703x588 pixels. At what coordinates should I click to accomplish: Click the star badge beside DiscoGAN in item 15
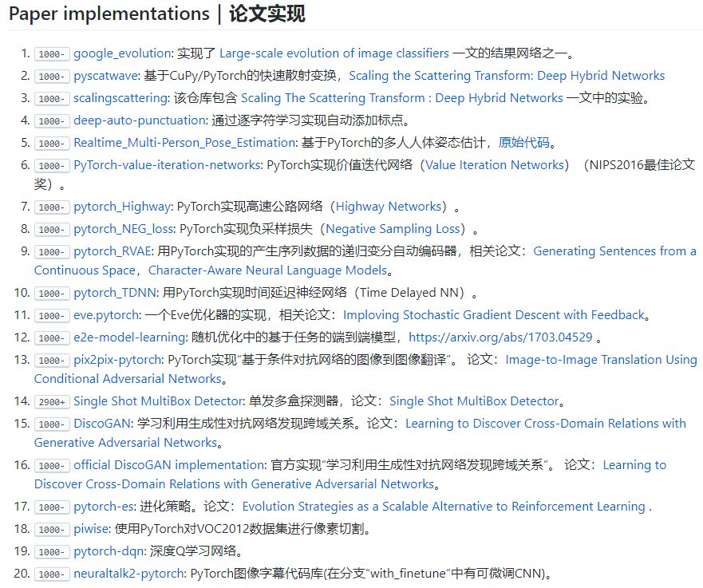point(52,425)
